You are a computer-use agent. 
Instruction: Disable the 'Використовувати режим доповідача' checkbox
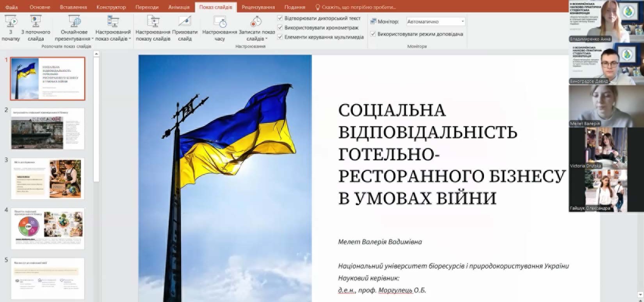[x=373, y=34]
